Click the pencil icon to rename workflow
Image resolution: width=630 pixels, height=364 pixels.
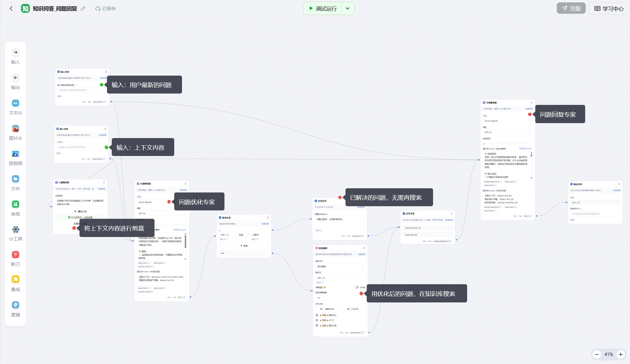(x=83, y=9)
